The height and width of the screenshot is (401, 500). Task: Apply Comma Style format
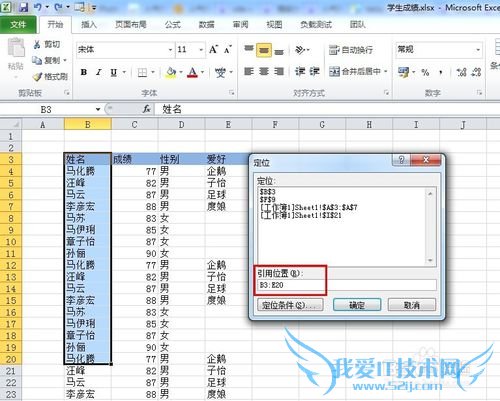[x=441, y=72]
